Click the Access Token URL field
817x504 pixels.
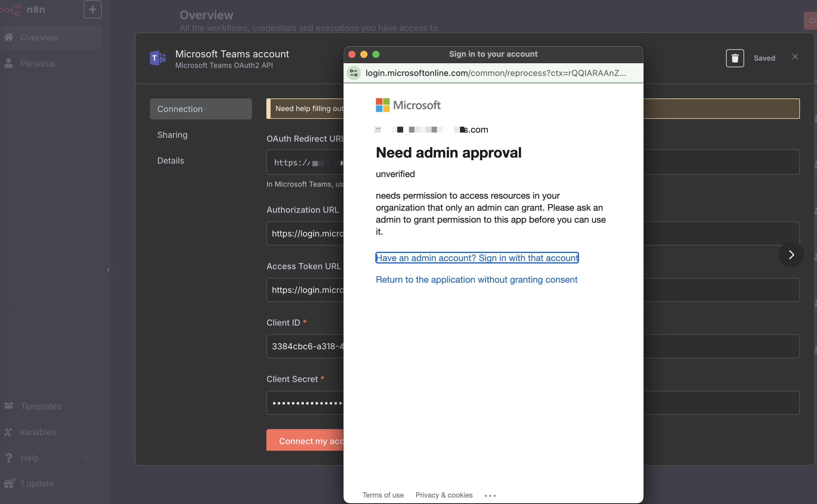click(x=533, y=290)
